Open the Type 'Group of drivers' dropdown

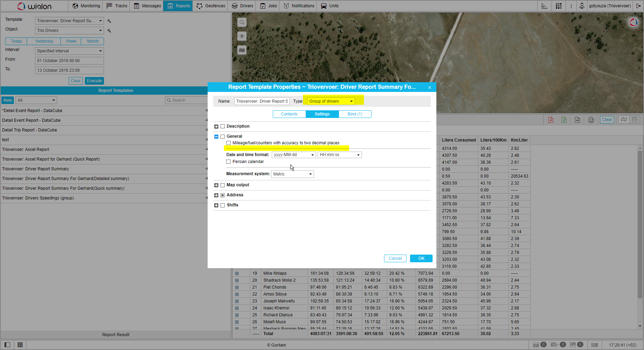331,101
